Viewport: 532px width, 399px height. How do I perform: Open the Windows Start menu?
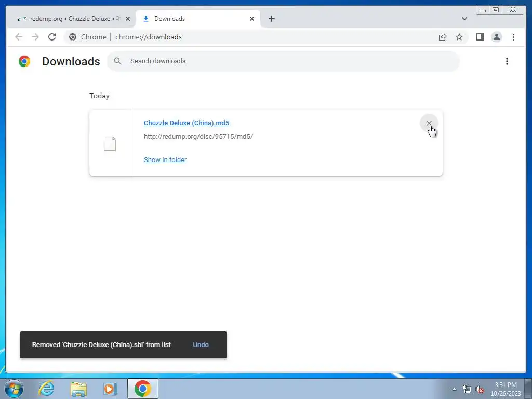point(14,389)
